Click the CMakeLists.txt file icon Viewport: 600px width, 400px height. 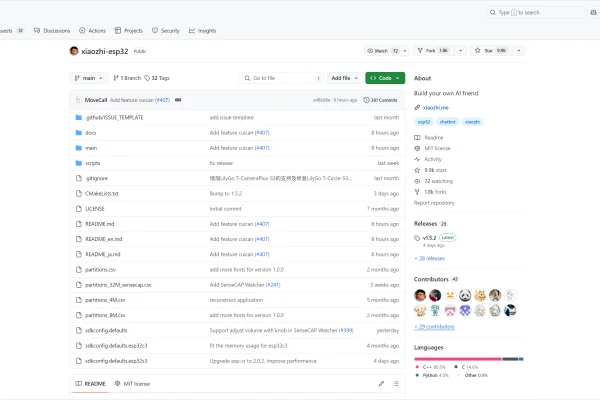[79, 194]
